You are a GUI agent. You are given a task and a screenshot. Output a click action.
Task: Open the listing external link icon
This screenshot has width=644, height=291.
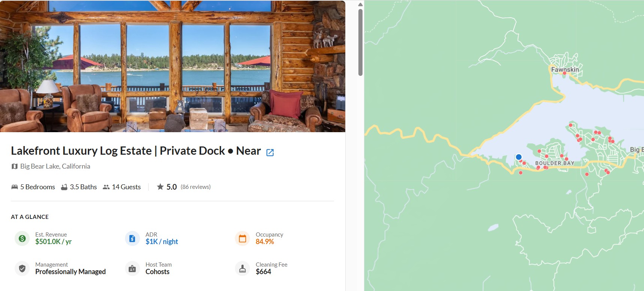point(270,152)
